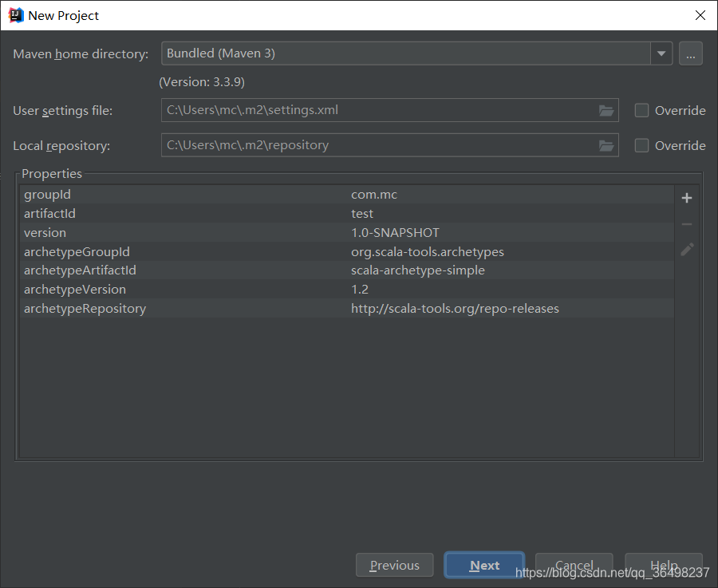Click the add property plus icon

coord(686,198)
